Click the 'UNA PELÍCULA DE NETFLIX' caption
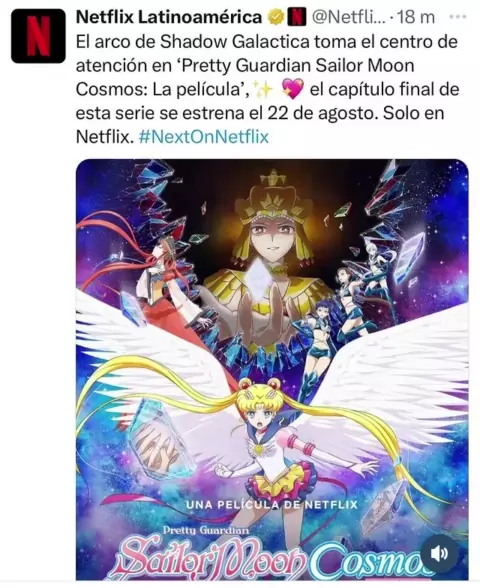The width and height of the screenshot is (480, 588). click(x=272, y=505)
